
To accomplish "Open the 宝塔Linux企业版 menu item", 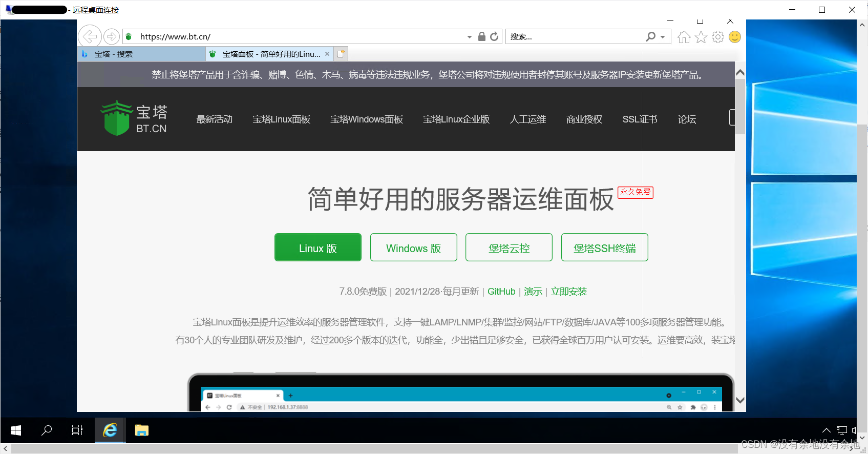I will [456, 119].
